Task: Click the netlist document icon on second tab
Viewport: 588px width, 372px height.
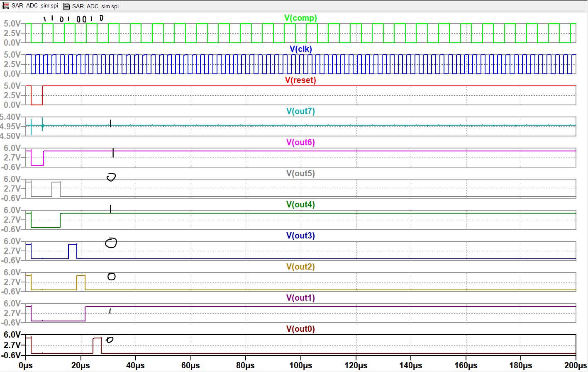Action: [x=66, y=6]
